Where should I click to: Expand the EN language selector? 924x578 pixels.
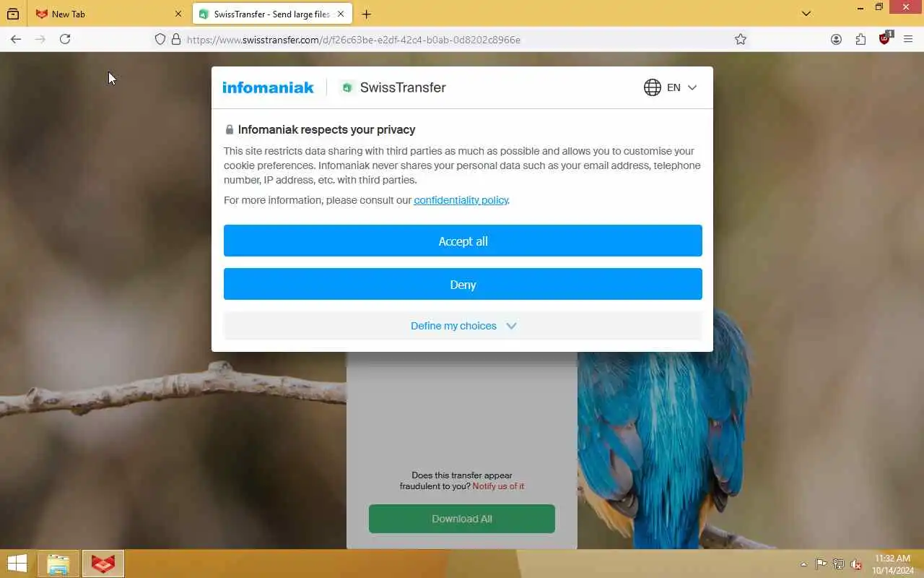(671, 87)
